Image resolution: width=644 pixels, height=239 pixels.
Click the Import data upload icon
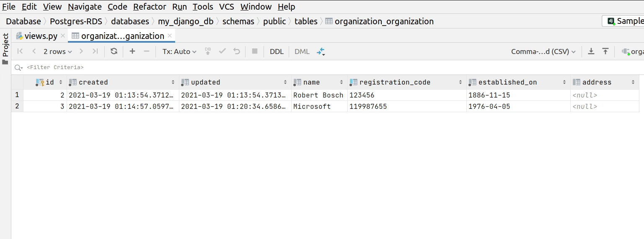click(605, 51)
